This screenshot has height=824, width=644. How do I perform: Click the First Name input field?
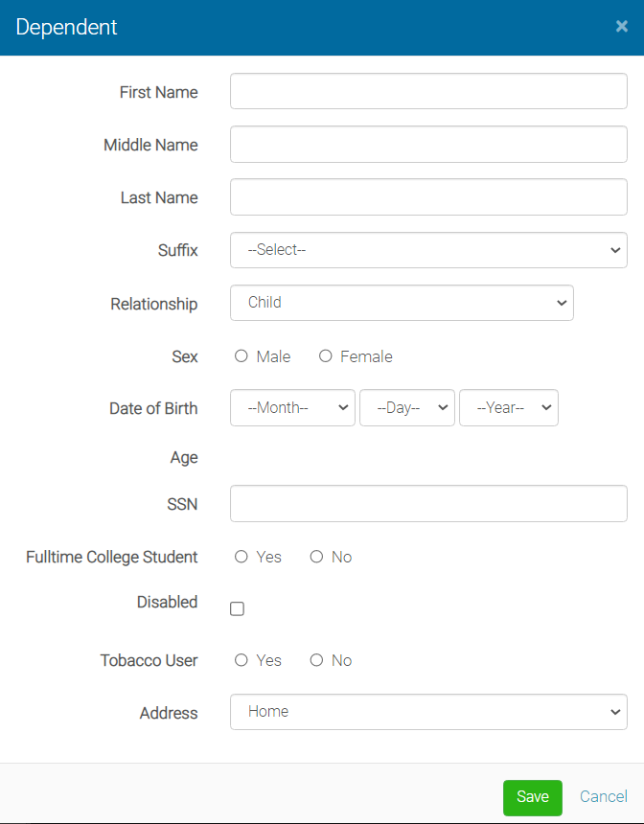pos(428,90)
